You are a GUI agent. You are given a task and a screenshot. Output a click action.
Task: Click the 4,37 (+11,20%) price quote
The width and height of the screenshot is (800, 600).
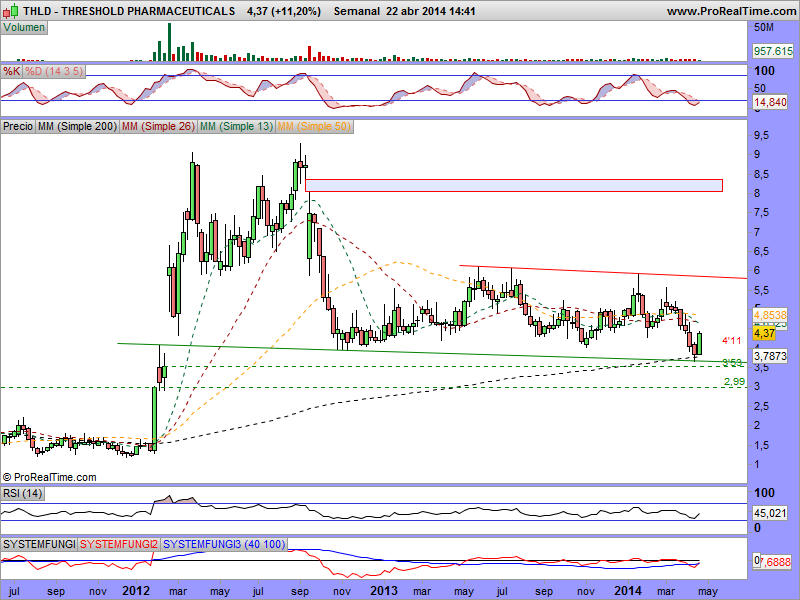[x=284, y=11]
